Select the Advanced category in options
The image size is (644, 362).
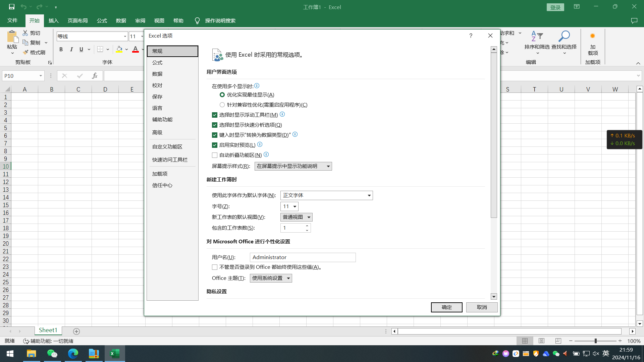pos(172,133)
